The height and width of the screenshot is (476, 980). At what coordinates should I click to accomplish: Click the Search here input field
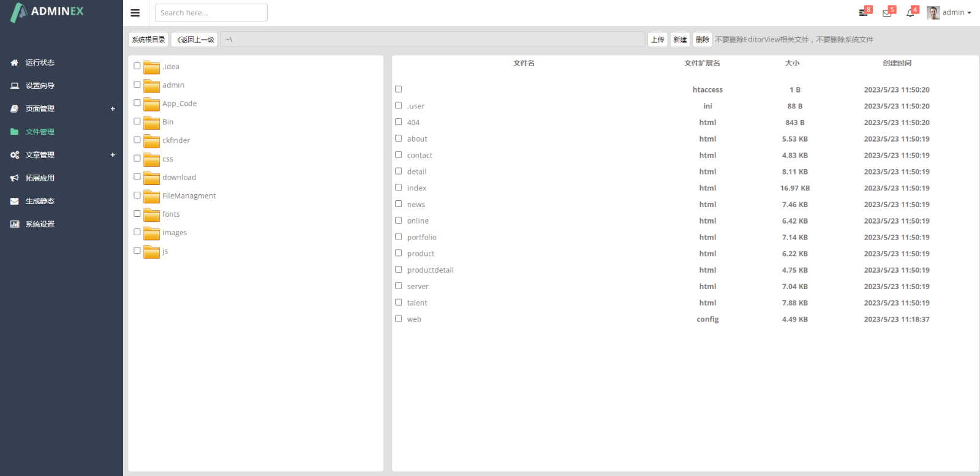coord(211,13)
